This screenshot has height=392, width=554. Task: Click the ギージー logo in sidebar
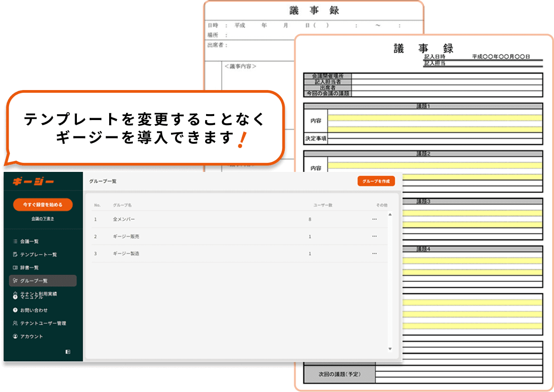tap(33, 181)
